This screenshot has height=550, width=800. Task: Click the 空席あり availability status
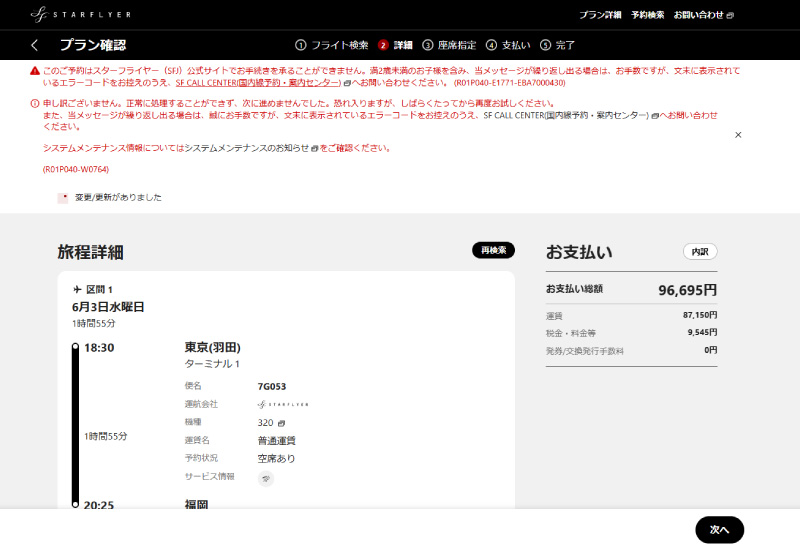(276, 459)
